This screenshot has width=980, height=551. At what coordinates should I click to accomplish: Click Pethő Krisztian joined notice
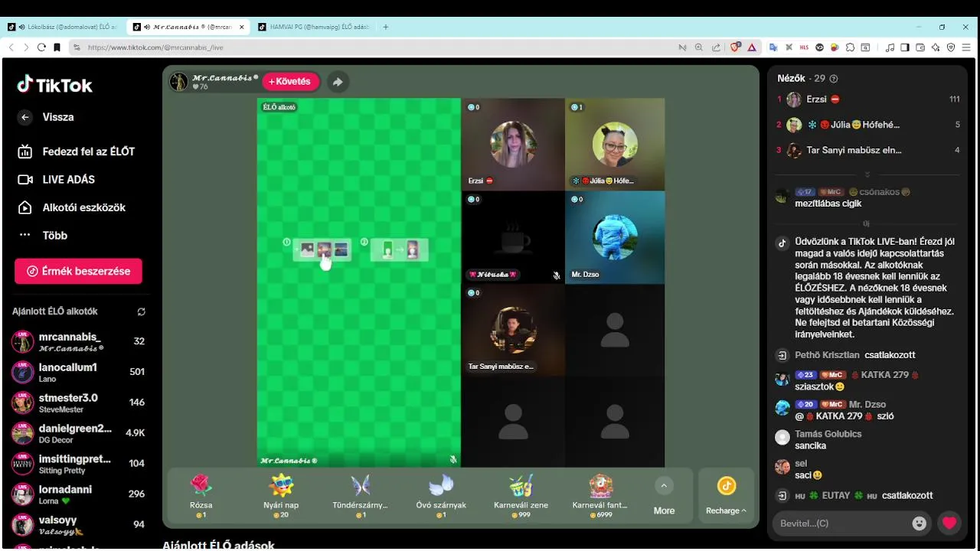(x=855, y=355)
